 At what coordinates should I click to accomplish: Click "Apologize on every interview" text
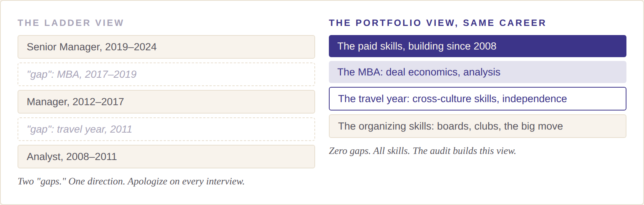[x=186, y=181]
